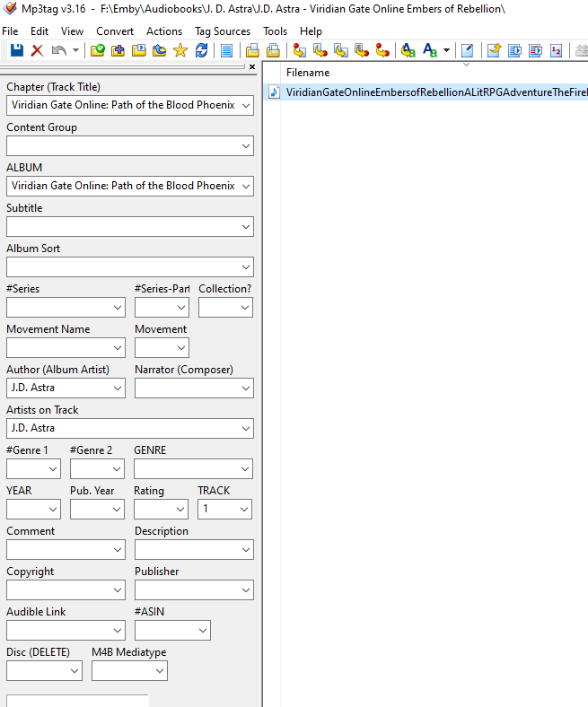The width and height of the screenshot is (588, 707).
Task: Expand the Pub. Year dropdown
Action: coord(117,509)
